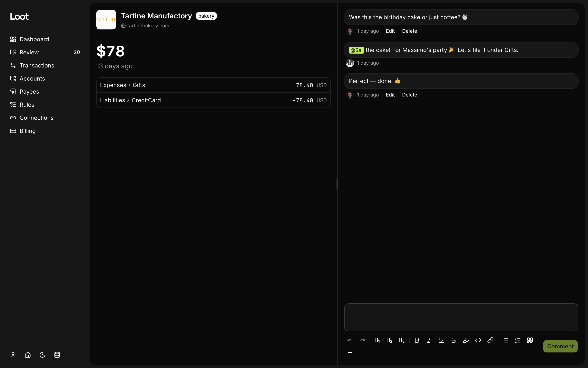Insert a block quote
Screen dimensions: 588x368
(x=530, y=340)
